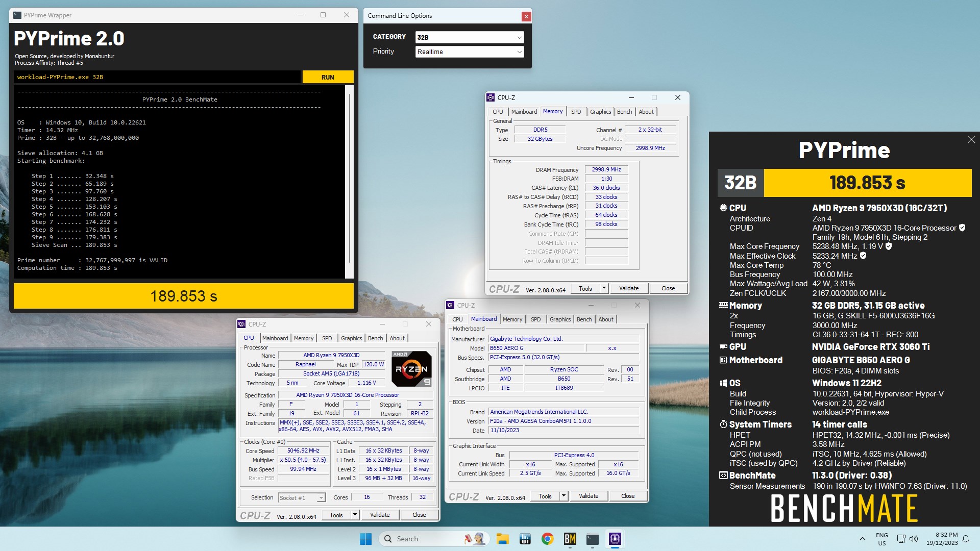Switch to CPU tab in CPU-Z Memory window
980x551 pixels.
pyautogui.click(x=498, y=112)
